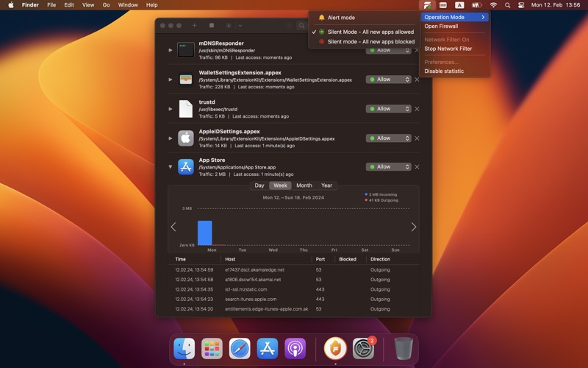This screenshot has height=368, width=588.
Task: Open Podcasts from the Dock
Action: [x=295, y=348]
